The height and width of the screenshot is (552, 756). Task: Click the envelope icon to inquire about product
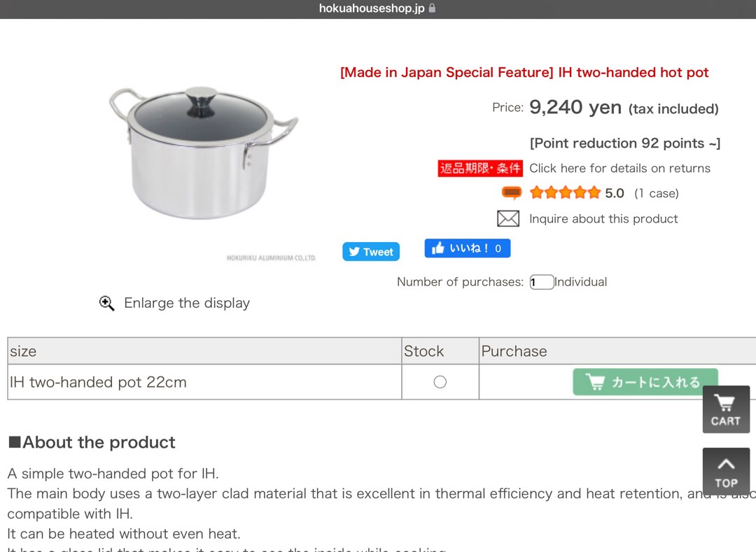pyautogui.click(x=508, y=218)
